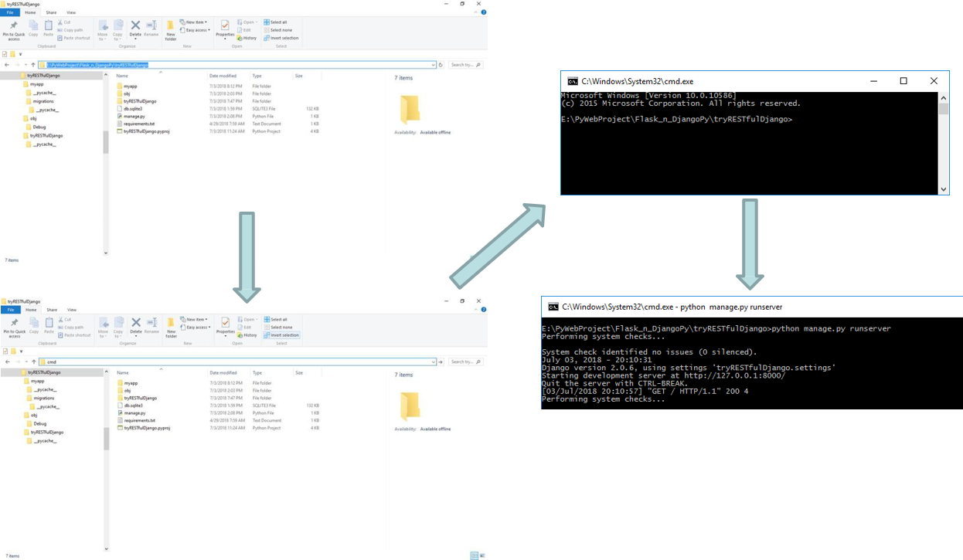Click details view icon in cmd-address Explorer status bar
The height and width of the screenshot is (560, 963).
[x=474, y=556]
